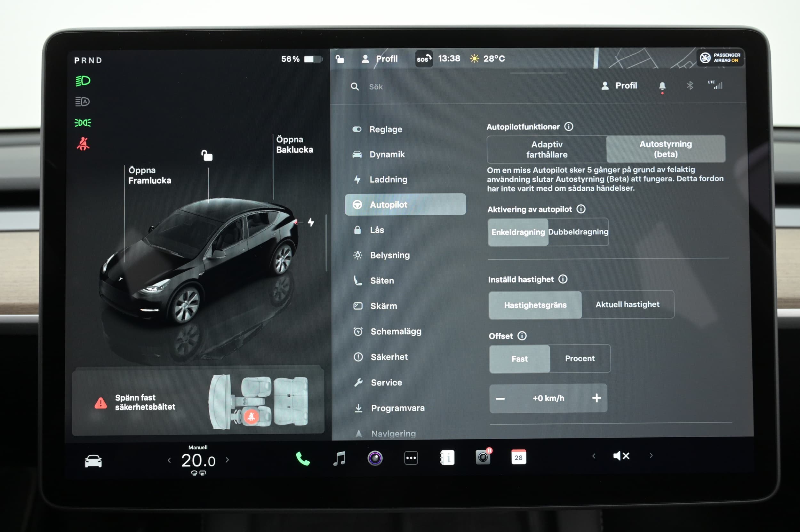Screen dimensions: 800x532
Task: Increase speed offset with plus
Action: click(596, 398)
